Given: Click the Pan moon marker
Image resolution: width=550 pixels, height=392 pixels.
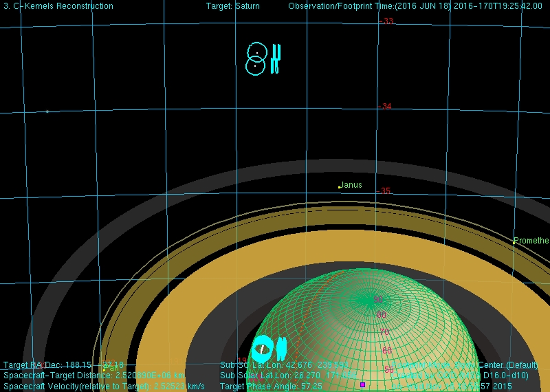Looking at the screenshot, I should [x=104, y=370].
